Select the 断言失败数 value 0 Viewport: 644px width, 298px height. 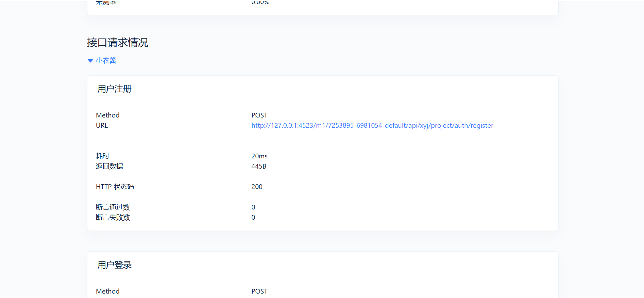[x=253, y=217]
